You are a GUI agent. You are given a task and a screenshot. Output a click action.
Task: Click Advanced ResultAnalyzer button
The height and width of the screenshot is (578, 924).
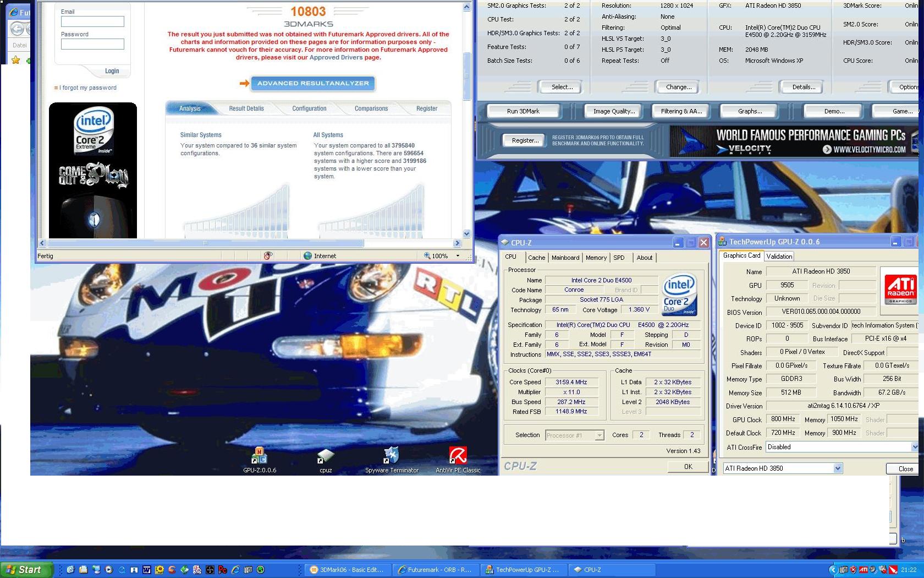pyautogui.click(x=313, y=83)
